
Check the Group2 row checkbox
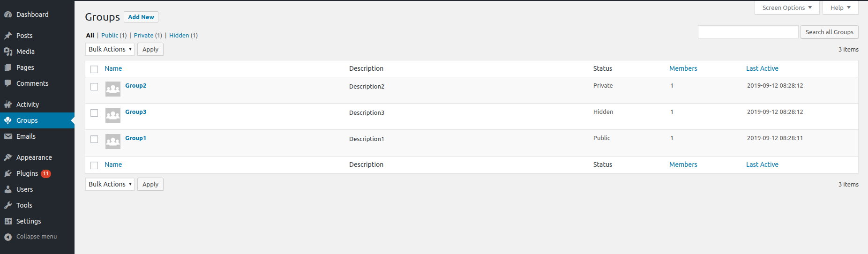(94, 87)
